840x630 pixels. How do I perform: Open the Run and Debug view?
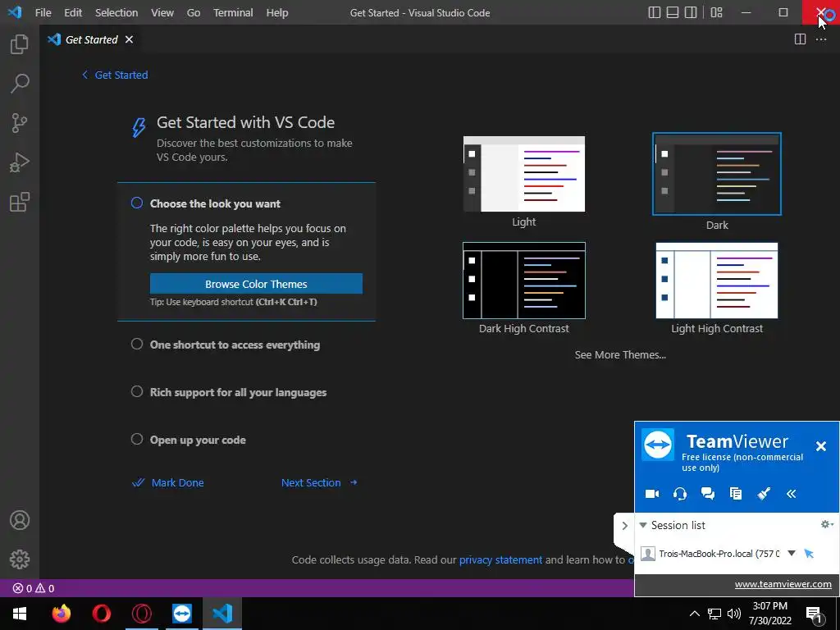coord(20,162)
